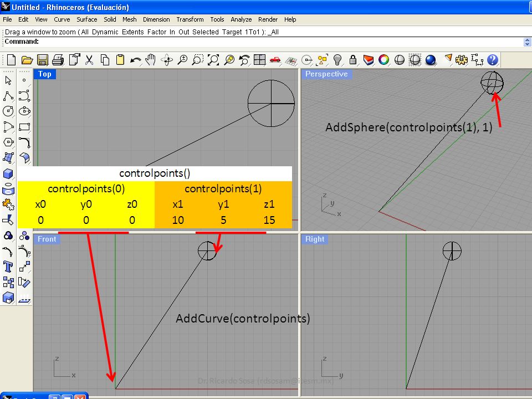Open the Tools menu

point(217,20)
